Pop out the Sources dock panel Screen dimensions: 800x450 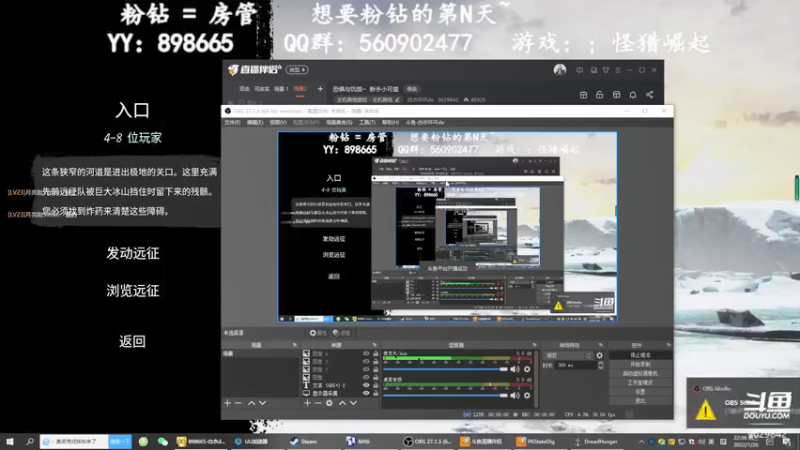coord(374,345)
